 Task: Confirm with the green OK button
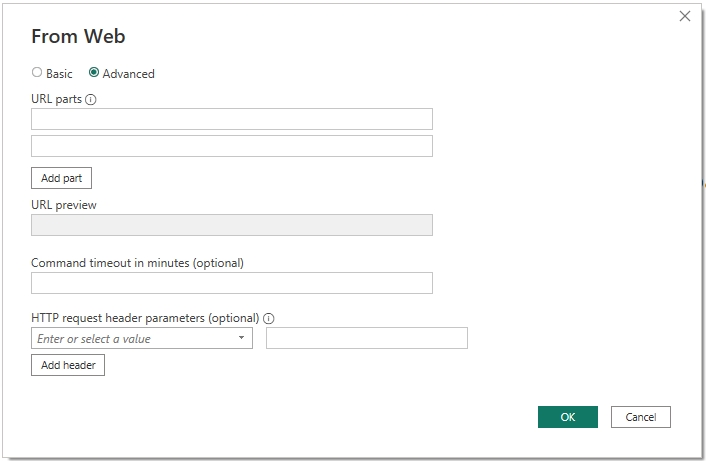point(567,417)
